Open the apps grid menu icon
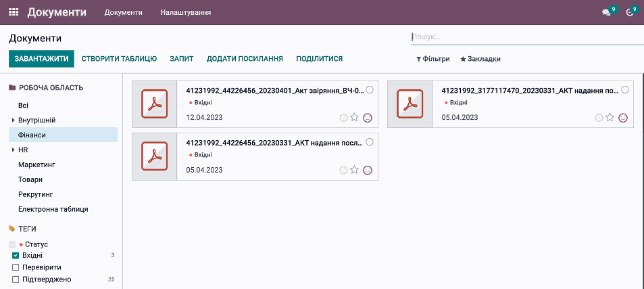The width and height of the screenshot is (644, 289). coord(14,12)
